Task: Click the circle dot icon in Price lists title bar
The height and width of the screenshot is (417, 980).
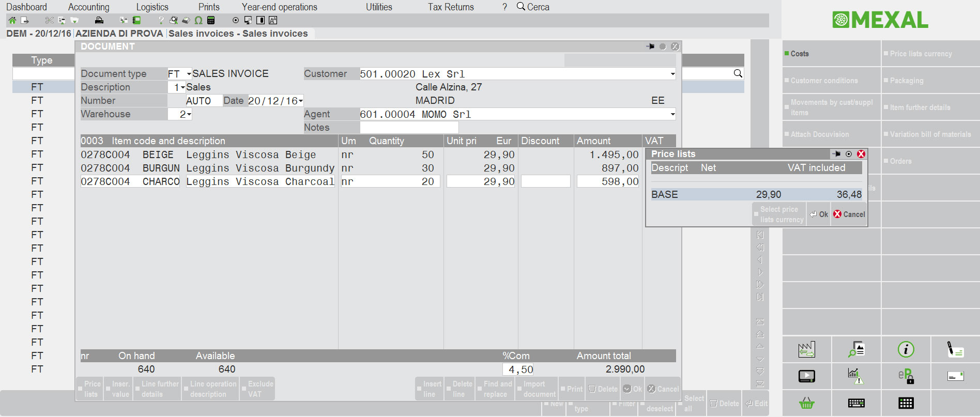Action: click(849, 154)
